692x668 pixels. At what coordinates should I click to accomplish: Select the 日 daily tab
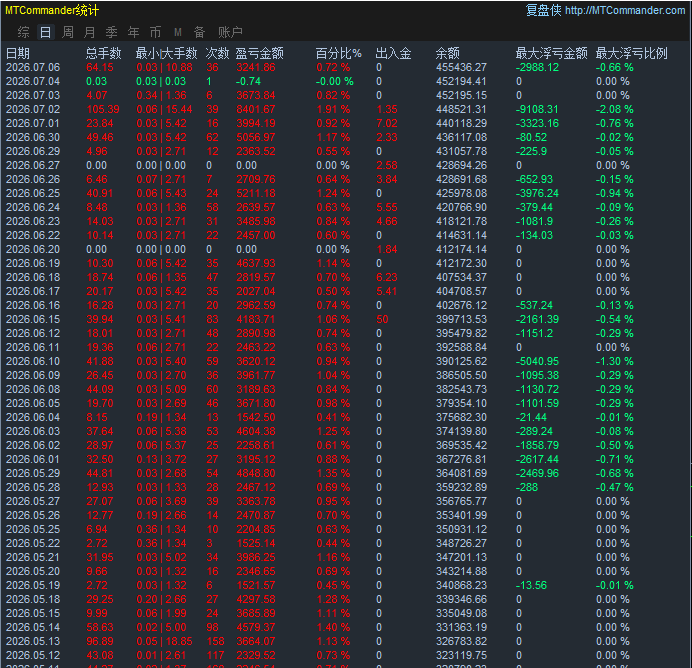pyautogui.click(x=45, y=32)
